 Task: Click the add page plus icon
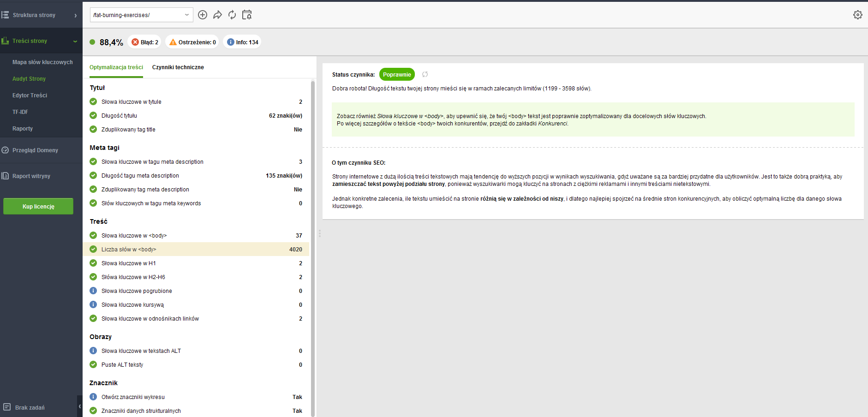pyautogui.click(x=203, y=15)
